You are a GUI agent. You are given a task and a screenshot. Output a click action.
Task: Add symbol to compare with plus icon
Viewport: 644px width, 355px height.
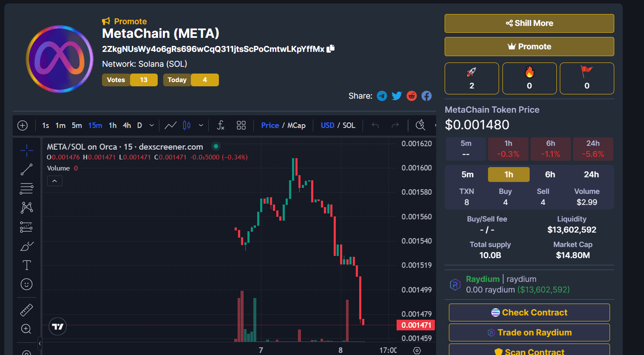tap(23, 125)
